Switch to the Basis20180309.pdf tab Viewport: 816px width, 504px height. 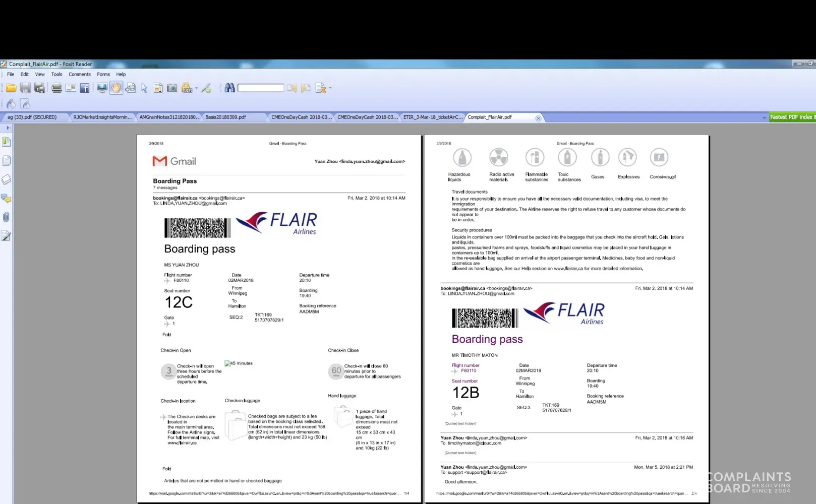(225, 117)
